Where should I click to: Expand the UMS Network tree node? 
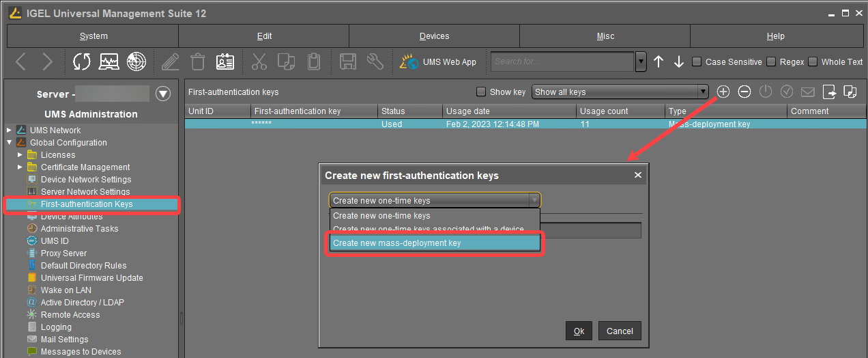click(9, 130)
